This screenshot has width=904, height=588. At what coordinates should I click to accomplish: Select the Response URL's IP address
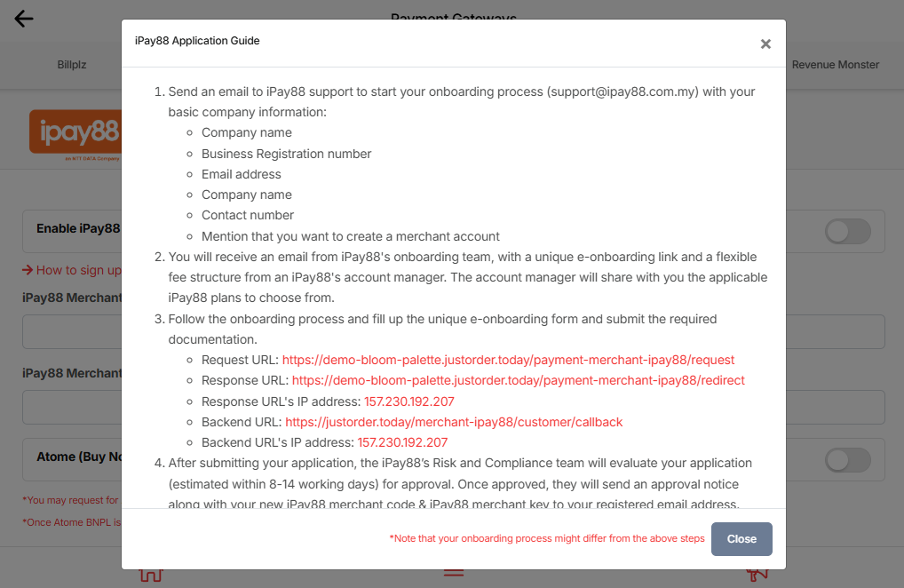tap(408, 401)
